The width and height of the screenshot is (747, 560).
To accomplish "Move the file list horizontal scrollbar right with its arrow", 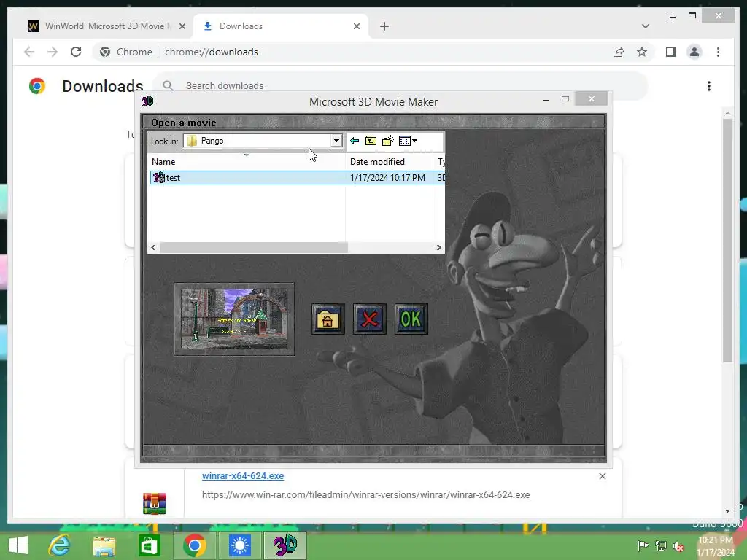I will click(x=438, y=247).
